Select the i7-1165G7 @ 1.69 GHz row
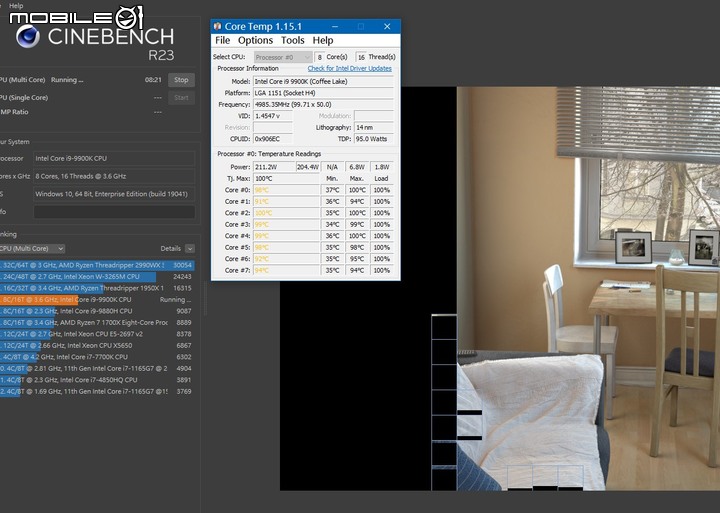The width and height of the screenshot is (720, 513). point(97,391)
